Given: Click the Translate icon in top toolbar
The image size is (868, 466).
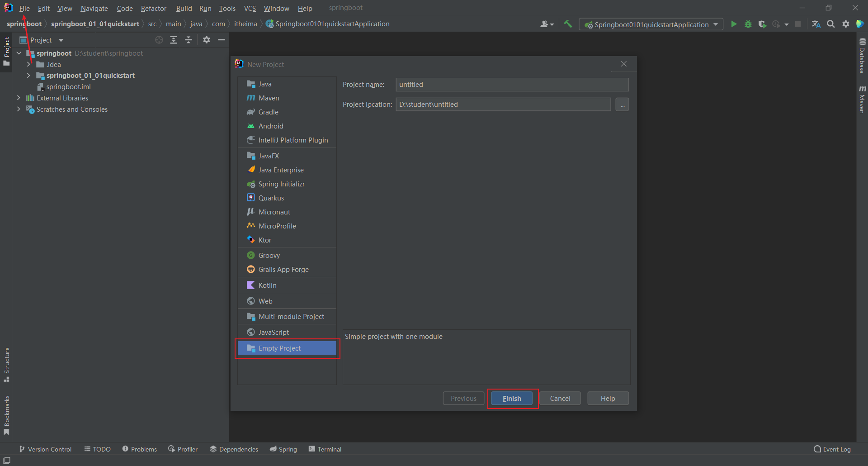Looking at the screenshot, I should point(816,24).
